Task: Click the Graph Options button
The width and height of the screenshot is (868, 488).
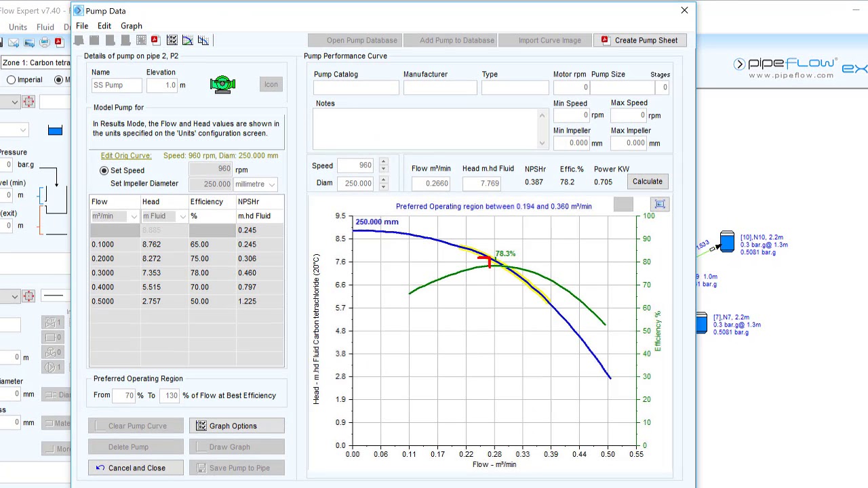Action: [x=237, y=426]
